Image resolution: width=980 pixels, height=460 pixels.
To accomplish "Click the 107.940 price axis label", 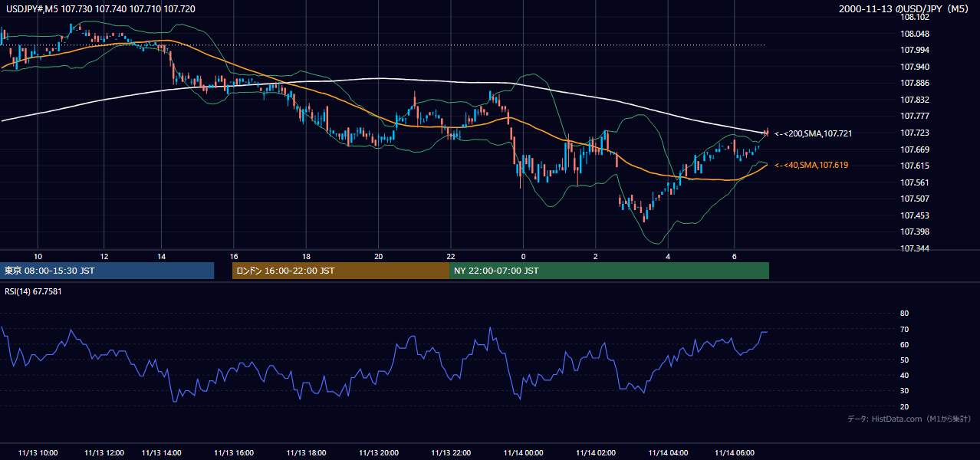I will point(915,67).
